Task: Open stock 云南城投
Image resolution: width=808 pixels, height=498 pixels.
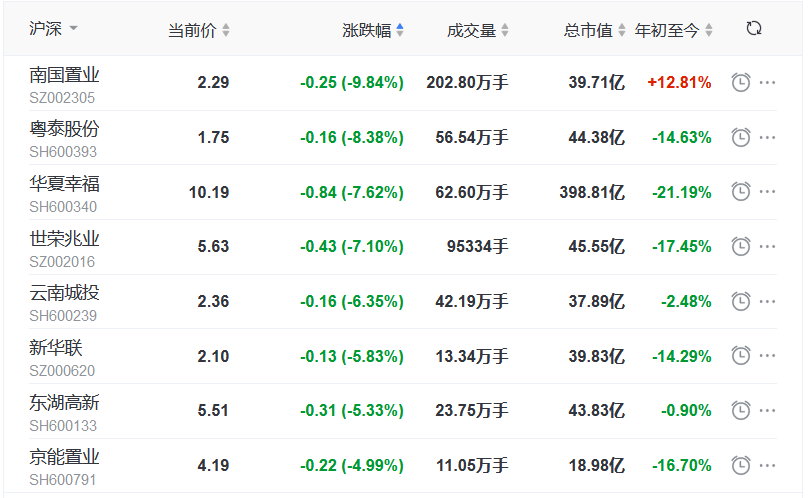Action: pyautogui.click(x=64, y=293)
